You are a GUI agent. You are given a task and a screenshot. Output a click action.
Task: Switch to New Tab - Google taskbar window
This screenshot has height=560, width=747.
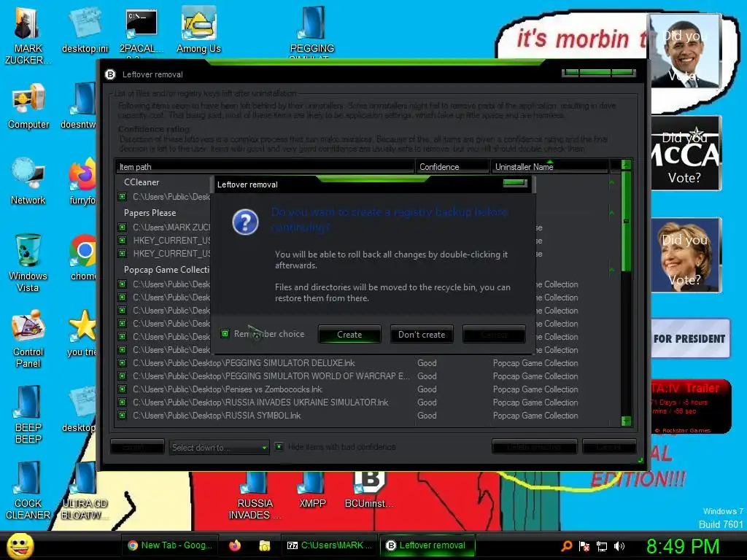[x=170, y=545]
